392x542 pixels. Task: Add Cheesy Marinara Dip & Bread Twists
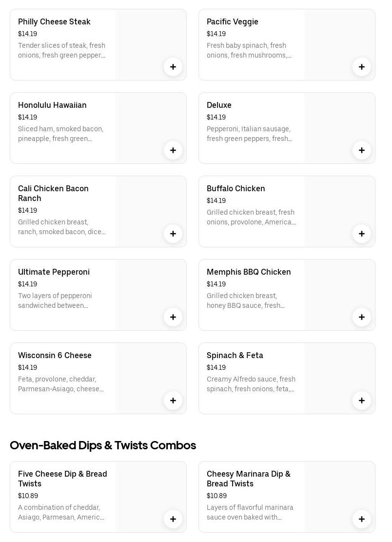pyautogui.click(x=362, y=519)
